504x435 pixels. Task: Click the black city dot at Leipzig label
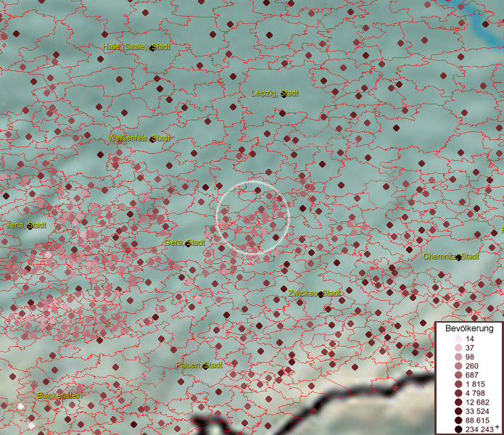pyautogui.click(x=283, y=94)
